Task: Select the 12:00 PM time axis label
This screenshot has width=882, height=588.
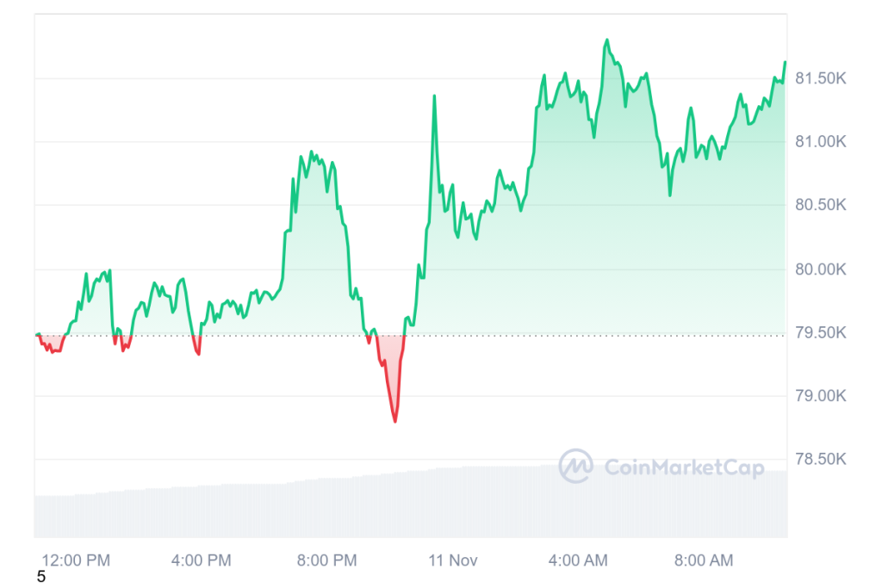Action: (76, 560)
